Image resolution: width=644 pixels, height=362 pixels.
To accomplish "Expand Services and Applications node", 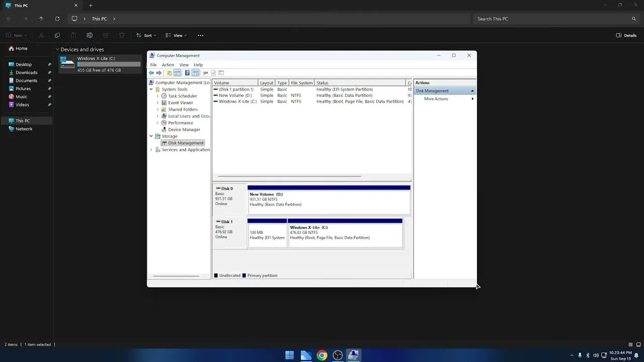I will coord(151,150).
